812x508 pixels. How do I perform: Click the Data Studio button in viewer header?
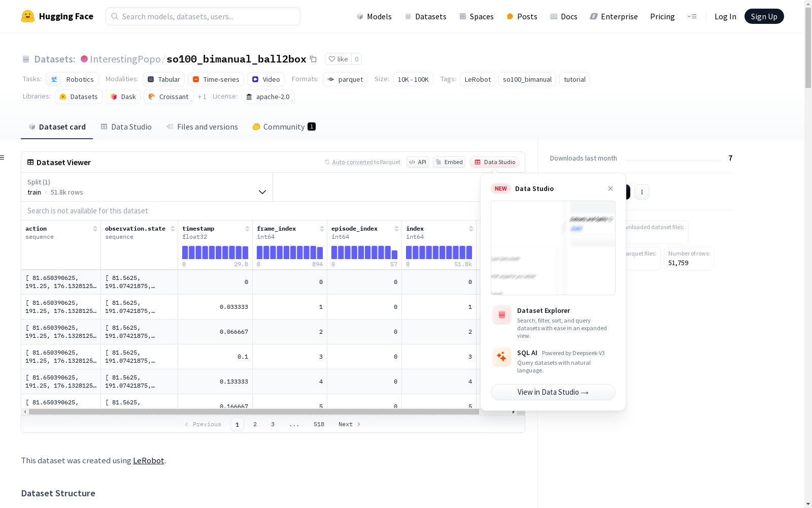point(495,162)
